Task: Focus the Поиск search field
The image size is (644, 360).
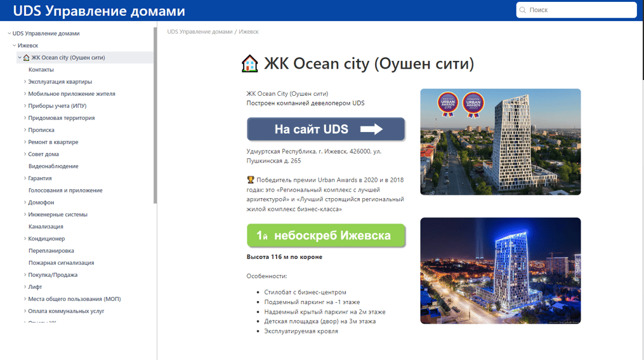Action: [576, 10]
